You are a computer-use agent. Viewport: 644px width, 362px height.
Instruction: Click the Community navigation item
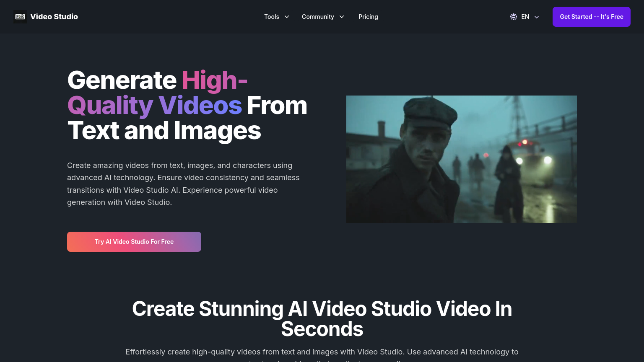(318, 17)
